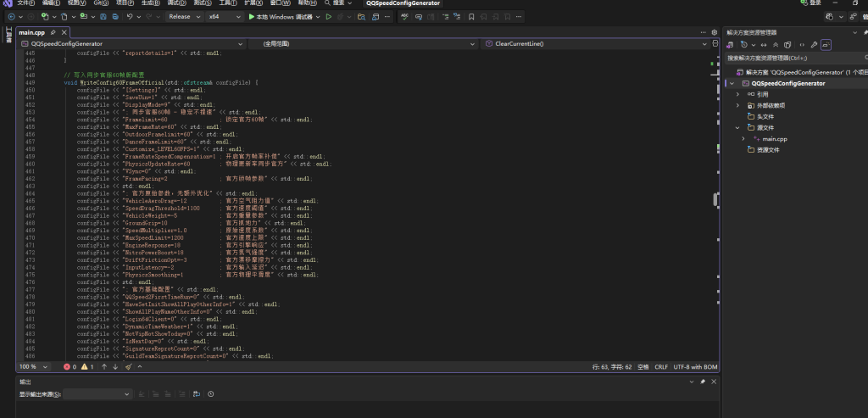Click the collapse all icon in Solution Explorer
The height and width of the screenshot is (418, 868).
775,44
